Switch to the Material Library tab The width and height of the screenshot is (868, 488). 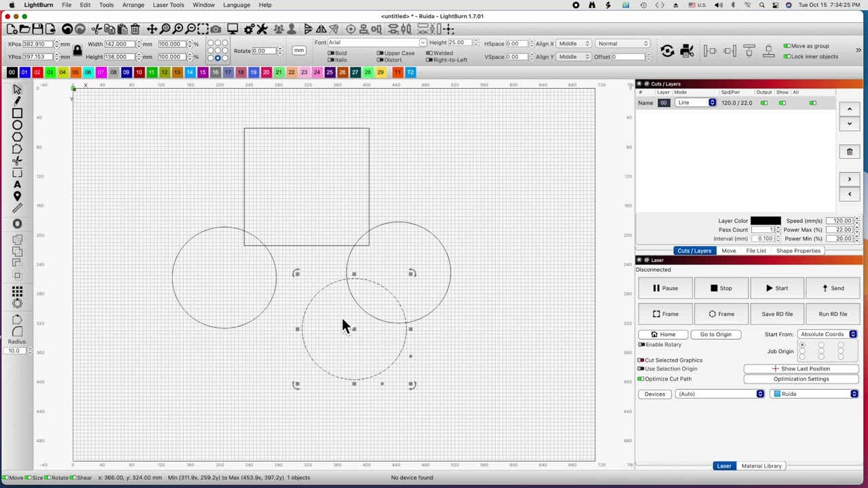pos(762,466)
